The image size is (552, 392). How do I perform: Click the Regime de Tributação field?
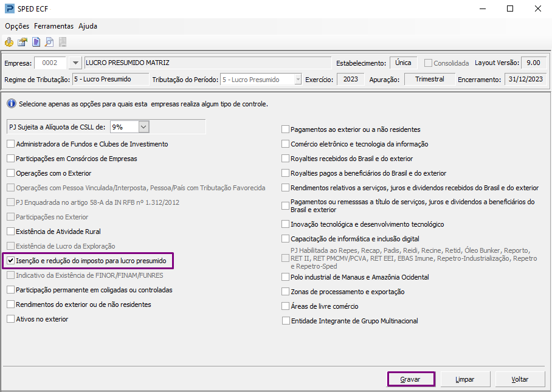[111, 80]
